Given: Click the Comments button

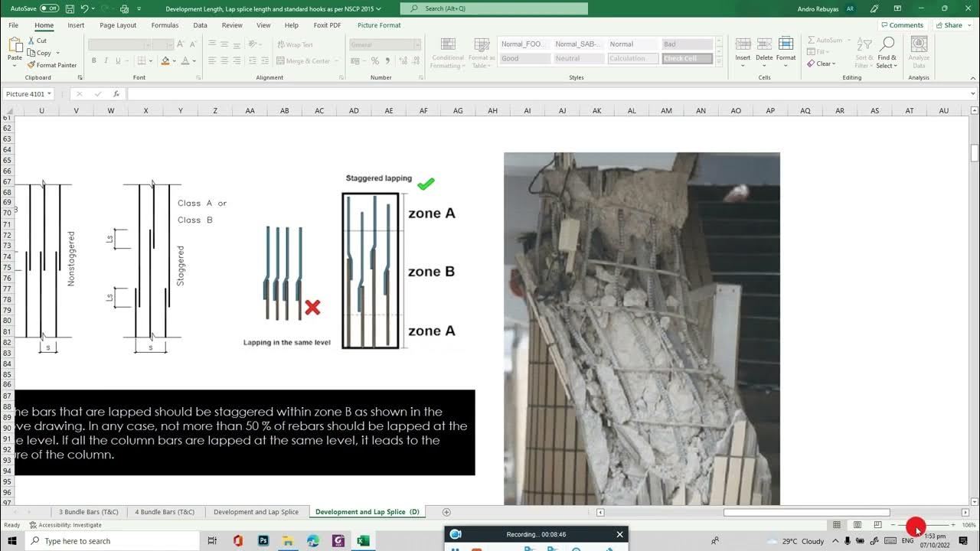Looking at the screenshot, I should [x=902, y=25].
